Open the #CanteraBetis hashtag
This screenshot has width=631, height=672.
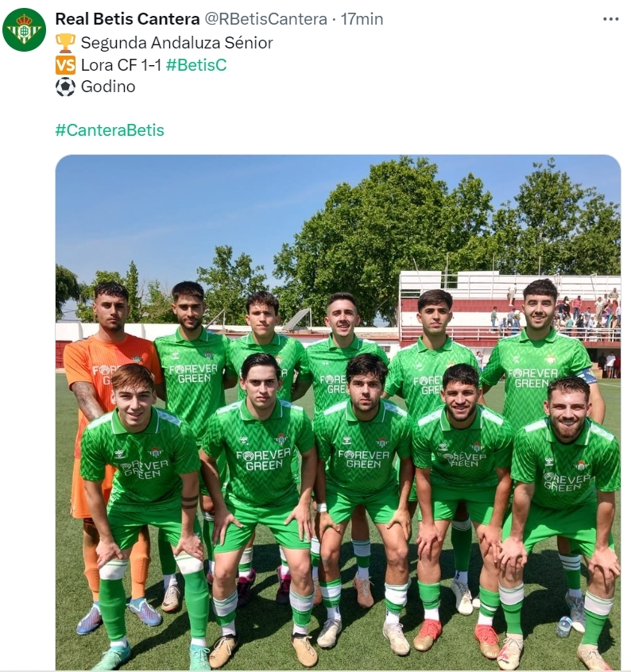point(110,129)
